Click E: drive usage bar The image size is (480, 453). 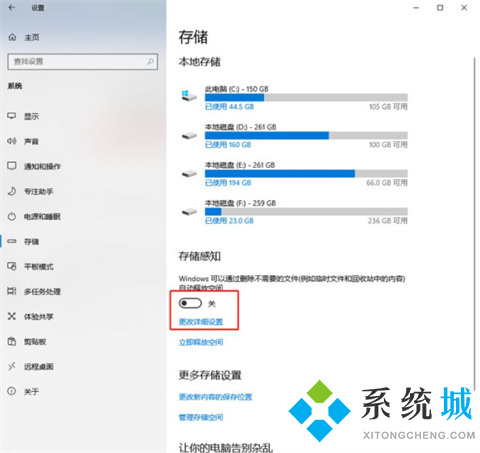click(x=306, y=173)
